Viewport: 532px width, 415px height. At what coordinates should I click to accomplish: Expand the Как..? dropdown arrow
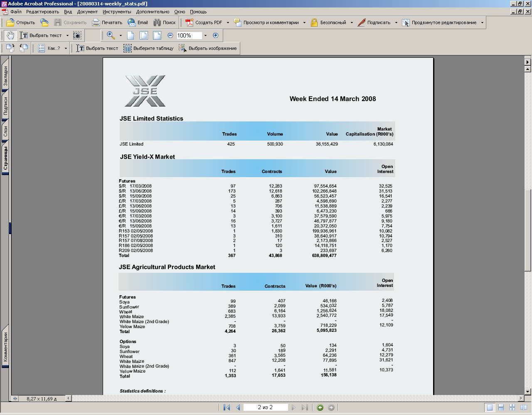66,48
